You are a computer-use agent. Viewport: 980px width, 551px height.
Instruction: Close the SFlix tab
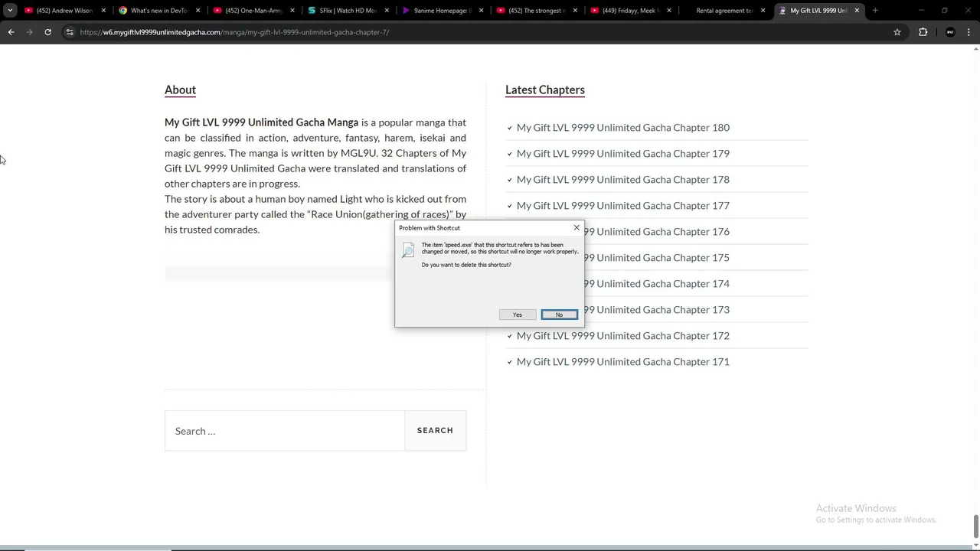(387, 11)
